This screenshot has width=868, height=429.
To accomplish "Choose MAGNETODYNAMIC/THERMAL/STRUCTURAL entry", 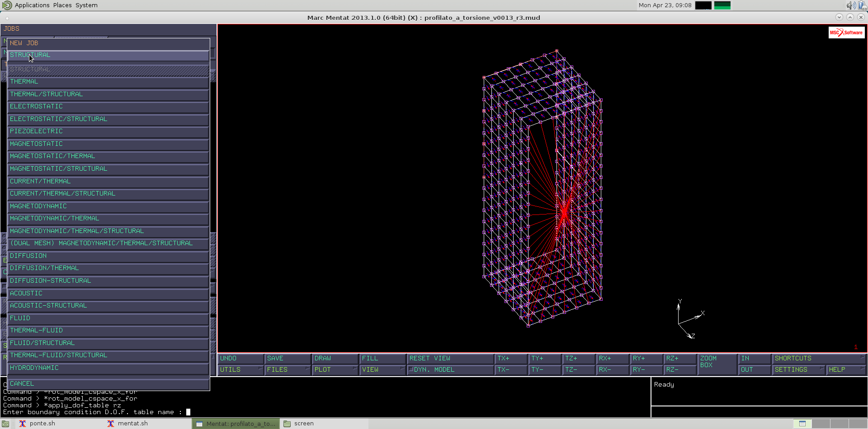I will (108, 231).
